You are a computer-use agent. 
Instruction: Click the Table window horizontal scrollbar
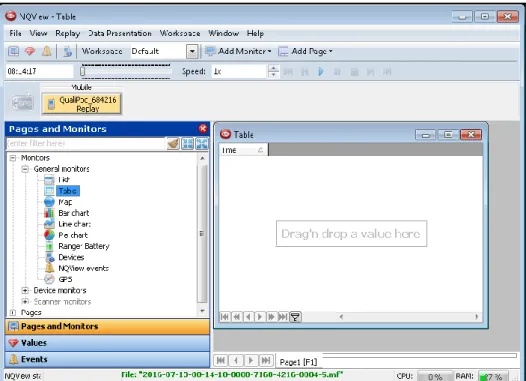click(409, 317)
